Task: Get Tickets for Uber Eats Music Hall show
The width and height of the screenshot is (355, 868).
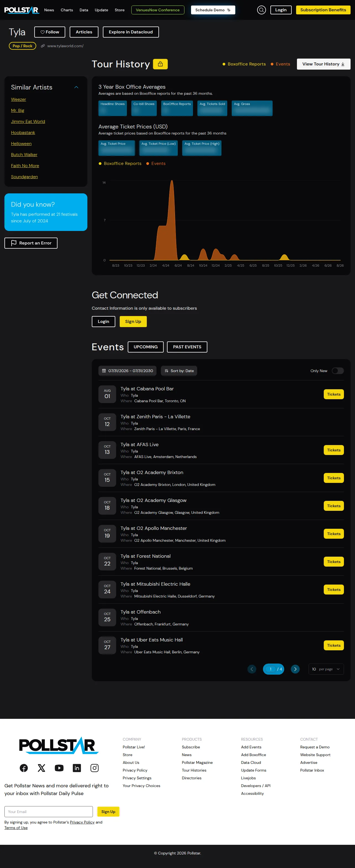Action: click(x=334, y=646)
